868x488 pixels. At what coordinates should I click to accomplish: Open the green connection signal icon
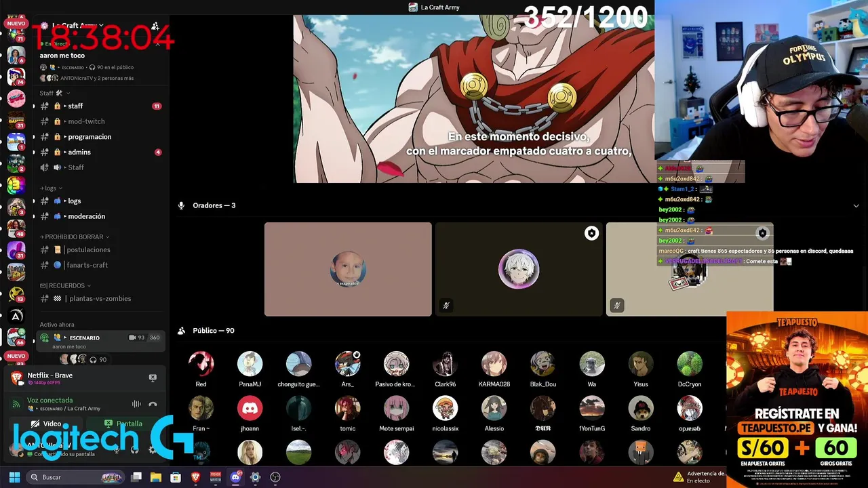click(16, 404)
